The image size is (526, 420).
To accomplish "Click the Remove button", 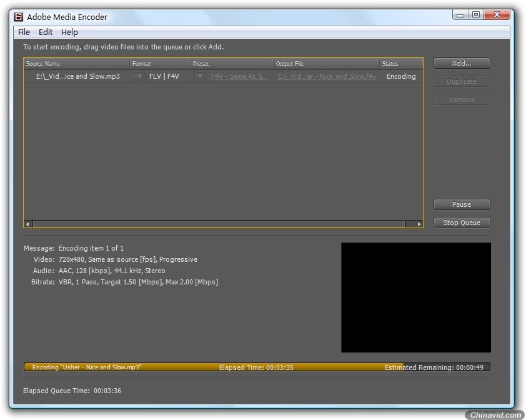I will tap(462, 99).
